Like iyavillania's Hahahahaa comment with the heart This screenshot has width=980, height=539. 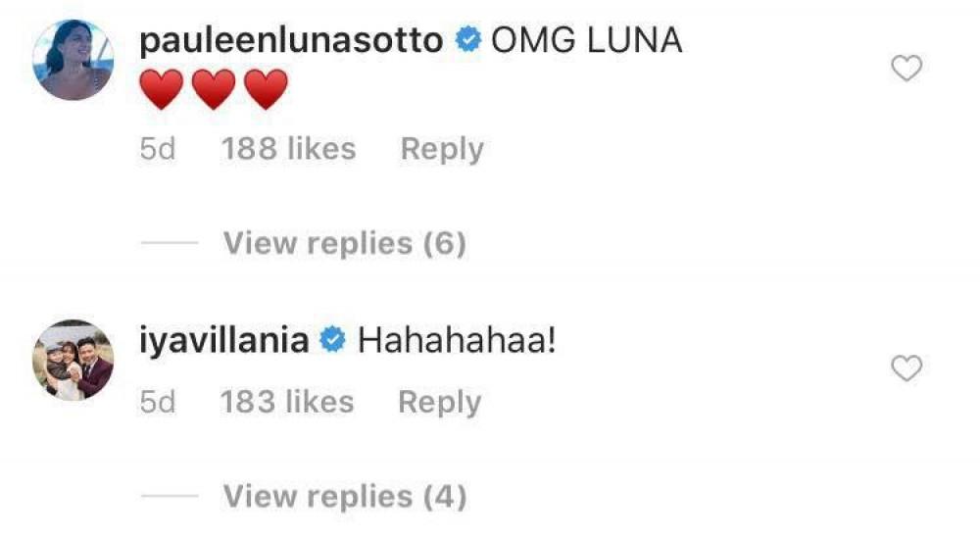[907, 368]
